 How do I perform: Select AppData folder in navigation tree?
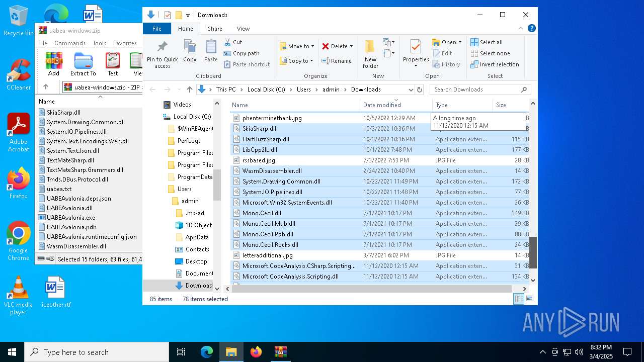197,237
